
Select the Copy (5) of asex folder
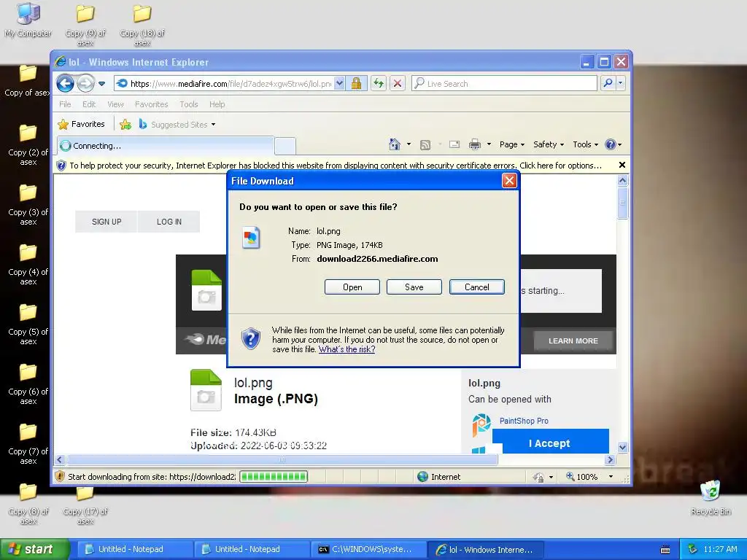click(28, 323)
